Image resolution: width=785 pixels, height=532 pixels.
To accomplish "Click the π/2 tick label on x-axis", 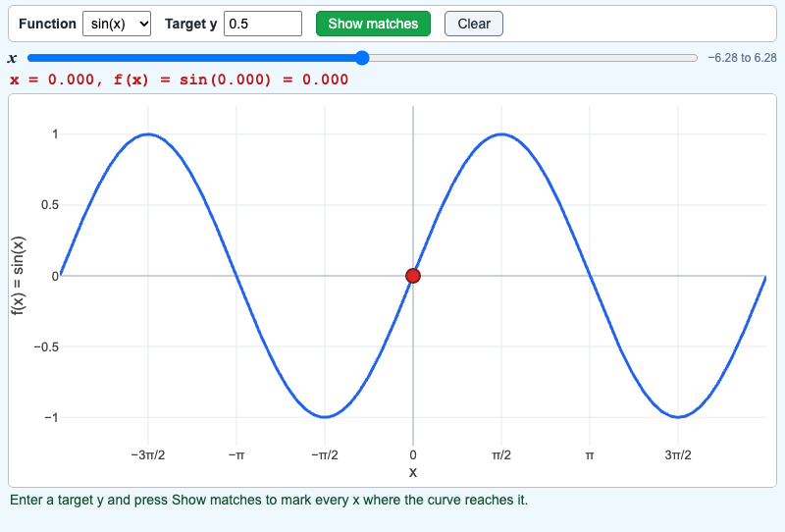I will [x=501, y=454].
